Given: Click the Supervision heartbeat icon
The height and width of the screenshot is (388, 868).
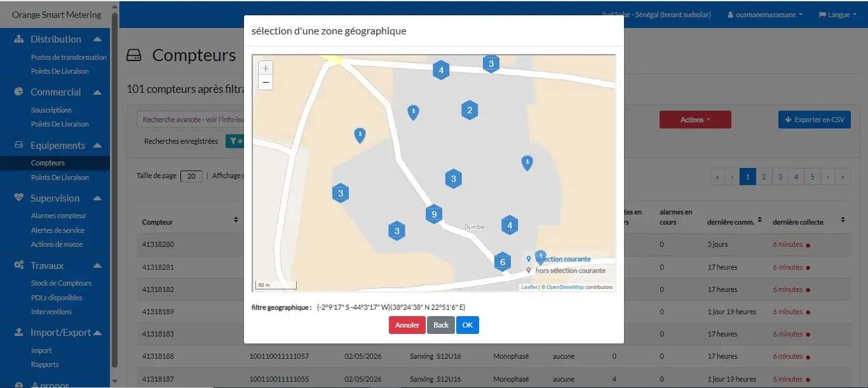Looking at the screenshot, I should click(x=18, y=198).
